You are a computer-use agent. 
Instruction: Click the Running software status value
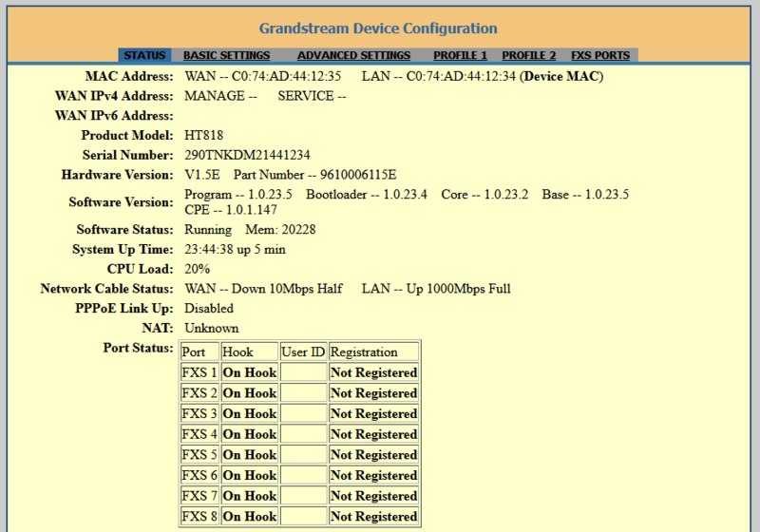coord(208,230)
